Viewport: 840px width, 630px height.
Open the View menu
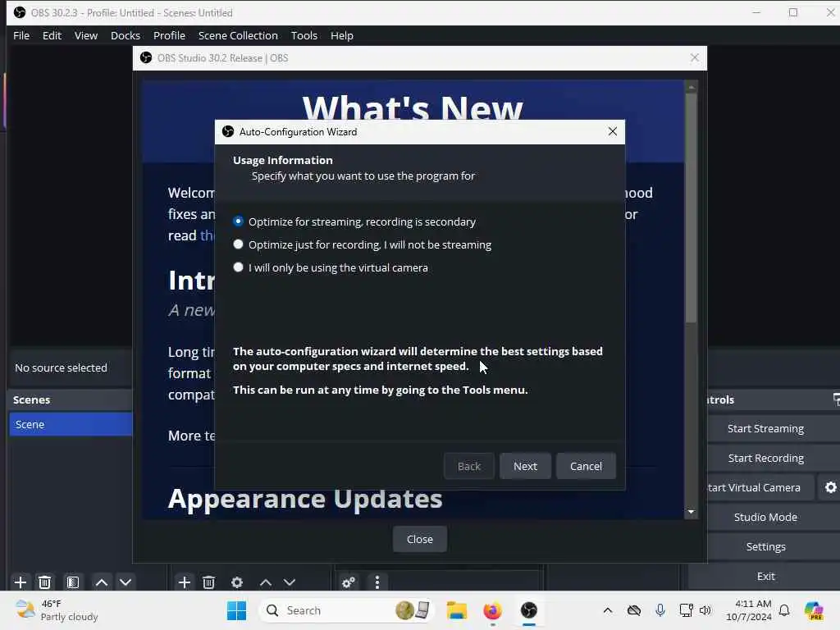pos(85,35)
